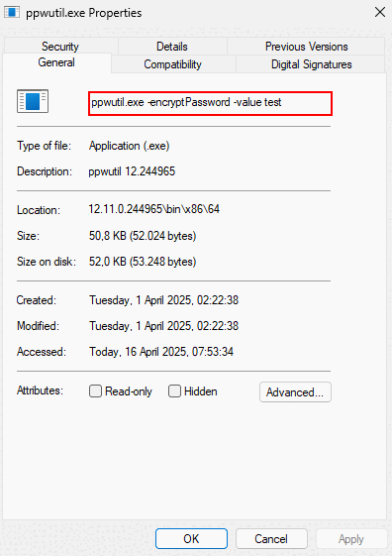Click the Description value ppwutil 12.244965
Image resolution: width=392 pixels, height=556 pixels.
[132, 171]
